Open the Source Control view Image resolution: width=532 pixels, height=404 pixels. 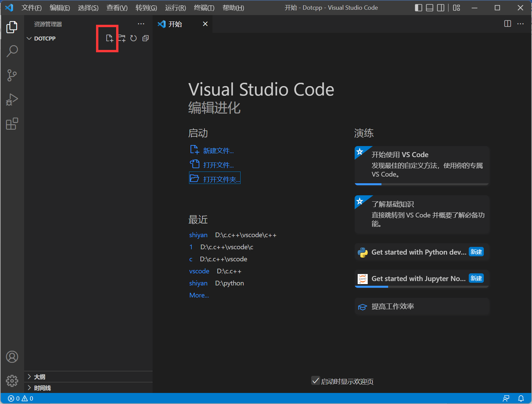click(12, 75)
